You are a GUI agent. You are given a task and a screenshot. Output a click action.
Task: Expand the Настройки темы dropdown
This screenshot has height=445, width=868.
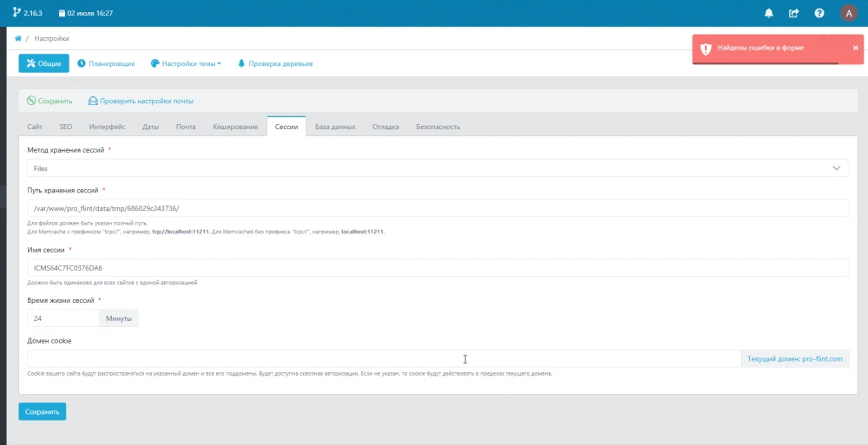(x=186, y=63)
